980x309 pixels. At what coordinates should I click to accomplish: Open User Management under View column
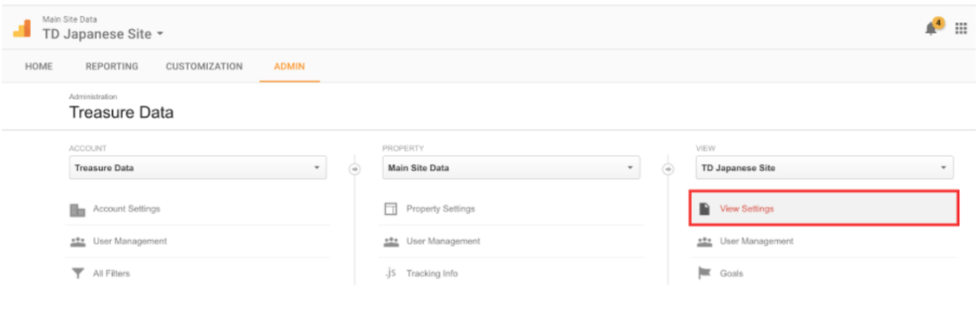point(756,241)
